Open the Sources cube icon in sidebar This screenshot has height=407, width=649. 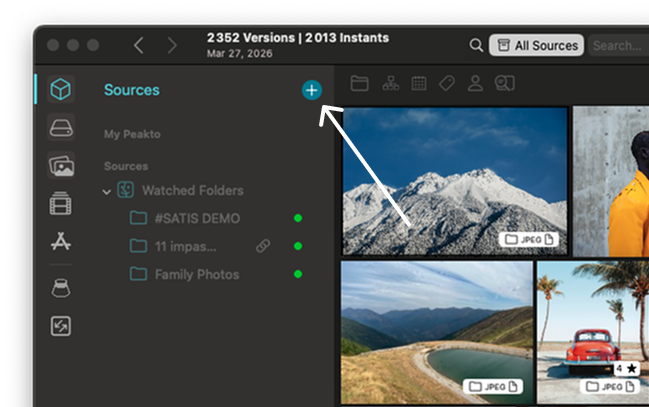click(x=61, y=90)
